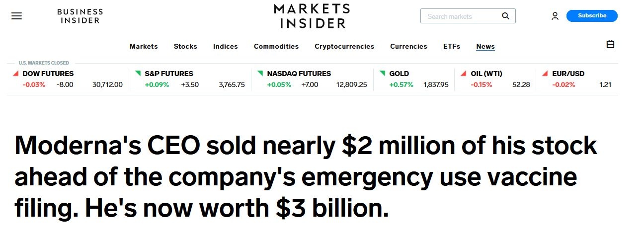This screenshot has height=241, width=644.
Task: Click the search magnifier icon
Action: [505, 16]
